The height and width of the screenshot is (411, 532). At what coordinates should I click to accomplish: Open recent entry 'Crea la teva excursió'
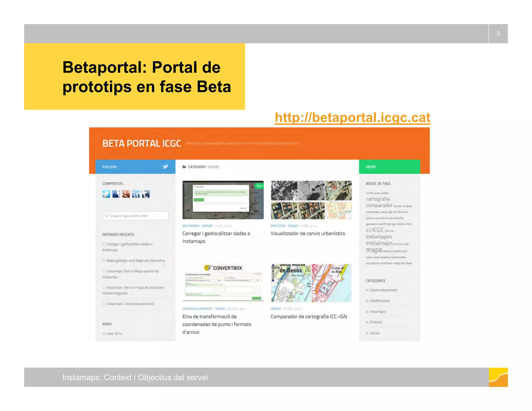click(x=130, y=304)
